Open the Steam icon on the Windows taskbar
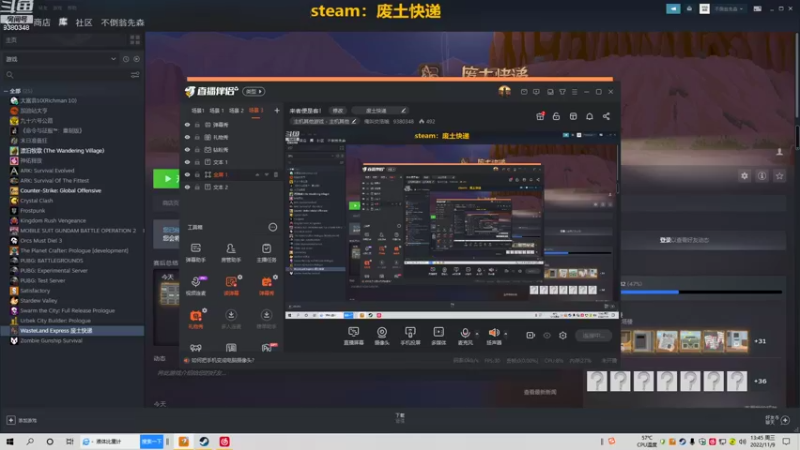The height and width of the screenshot is (450, 800). [x=204, y=441]
